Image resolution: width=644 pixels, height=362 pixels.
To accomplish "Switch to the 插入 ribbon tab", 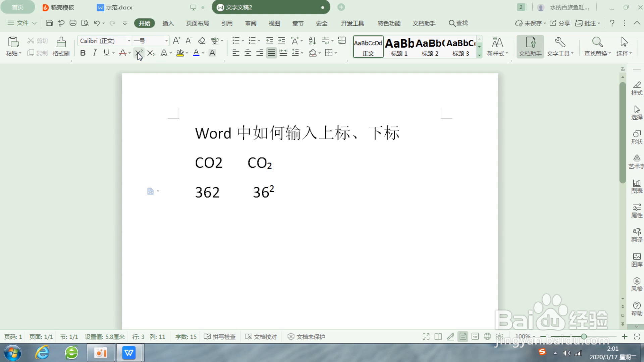I will [x=168, y=23].
